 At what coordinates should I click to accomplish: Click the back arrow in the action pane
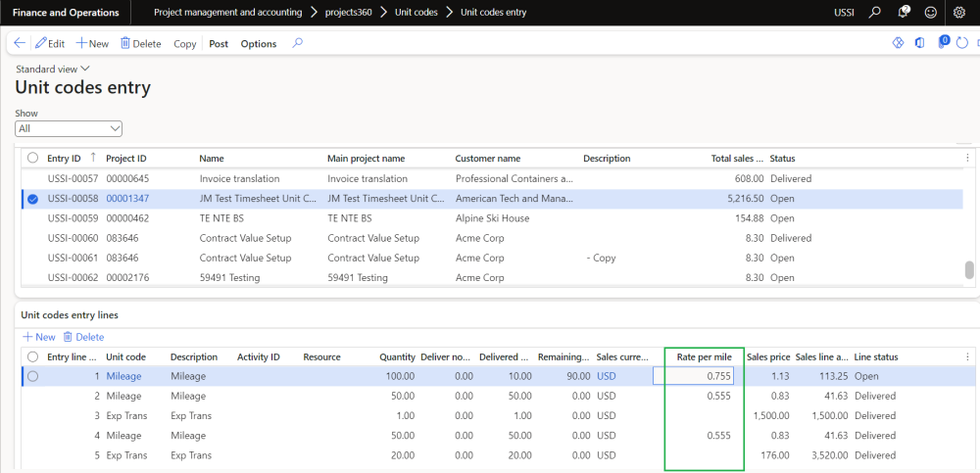20,43
